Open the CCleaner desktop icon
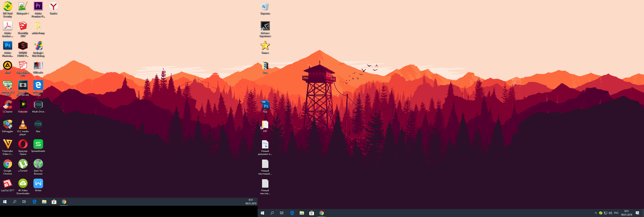644x217 pixels. point(7,107)
